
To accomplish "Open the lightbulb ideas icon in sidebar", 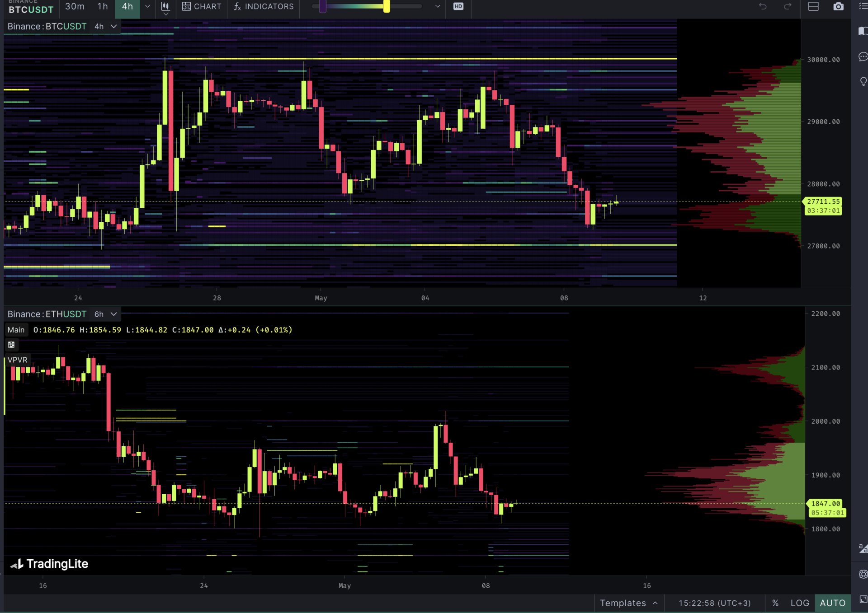I will pyautogui.click(x=863, y=82).
